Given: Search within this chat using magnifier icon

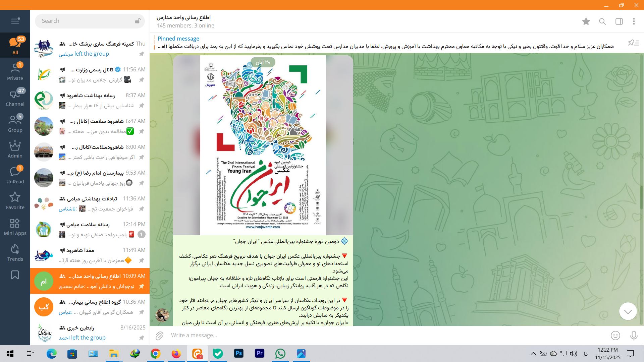Looking at the screenshot, I should pos(602,21).
